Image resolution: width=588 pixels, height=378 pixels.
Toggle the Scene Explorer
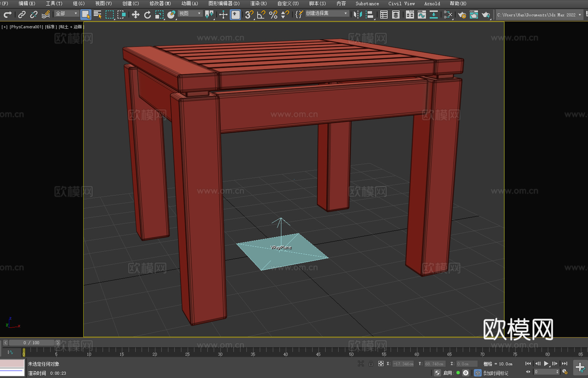click(384, 14)
